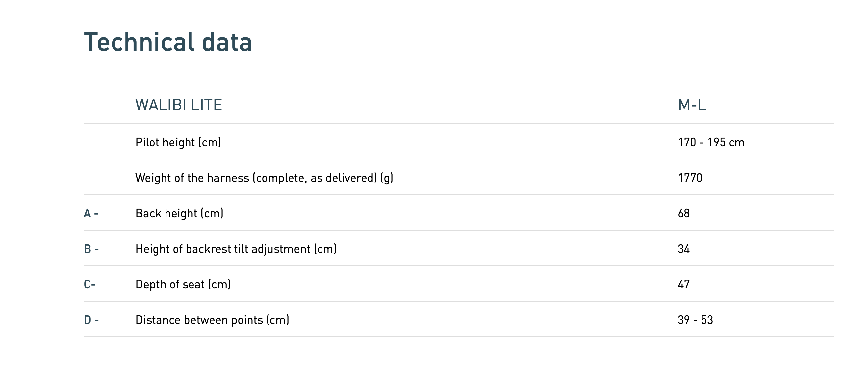Screen dimensions: 868x365
Task: Select the back height value 68
Action: click(684, 213)
